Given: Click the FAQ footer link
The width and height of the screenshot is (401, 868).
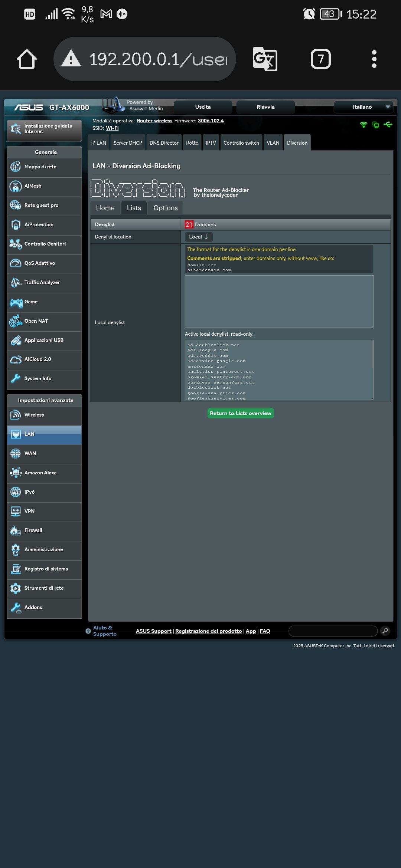Looking at the screenshot, I should click(x=265, y=631).
